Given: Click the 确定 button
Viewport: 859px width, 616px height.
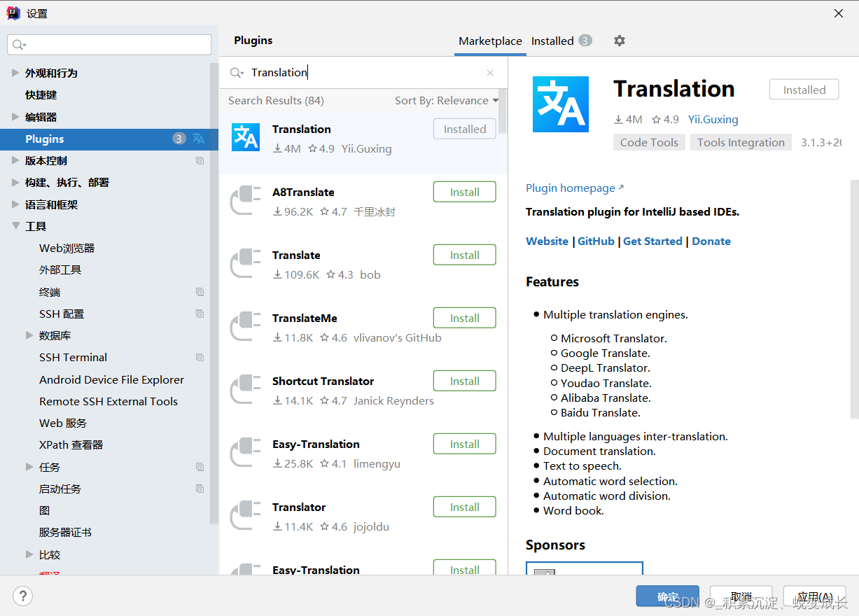Looking at the screenshot, I should [668, 596].
